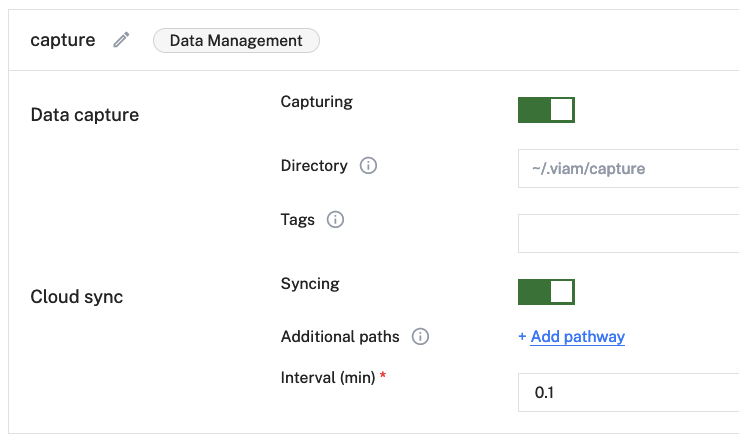Click the info icon next to Directory
The height and width of the screenshot is (444, 739).
pos(368,166)
